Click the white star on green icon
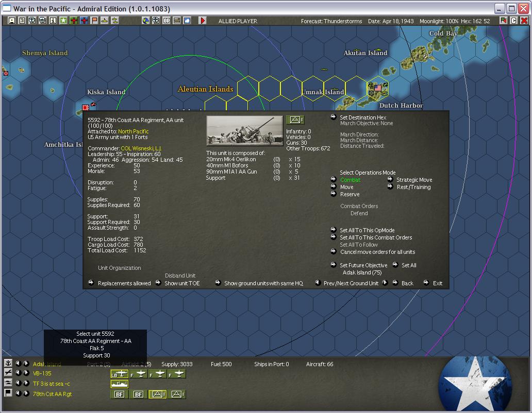 coord(63,21)
